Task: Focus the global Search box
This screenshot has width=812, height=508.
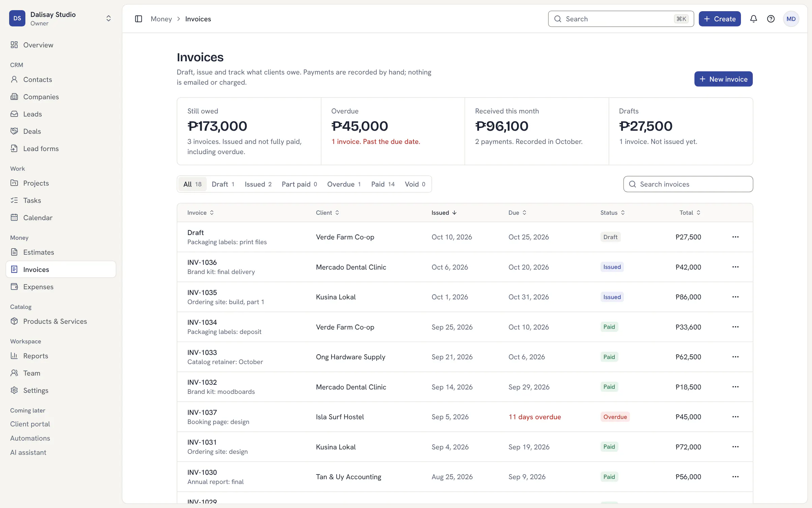Action: [621, 19]
